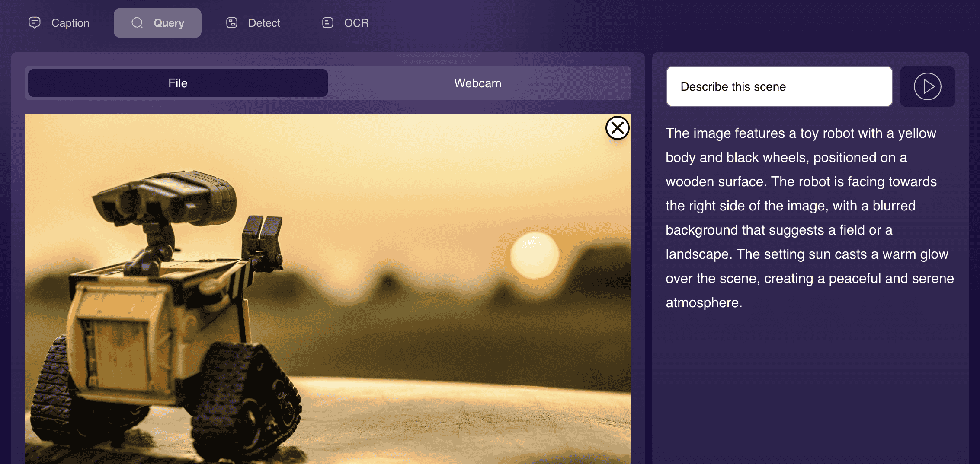Click the OCR text icon

pos(328,22)
